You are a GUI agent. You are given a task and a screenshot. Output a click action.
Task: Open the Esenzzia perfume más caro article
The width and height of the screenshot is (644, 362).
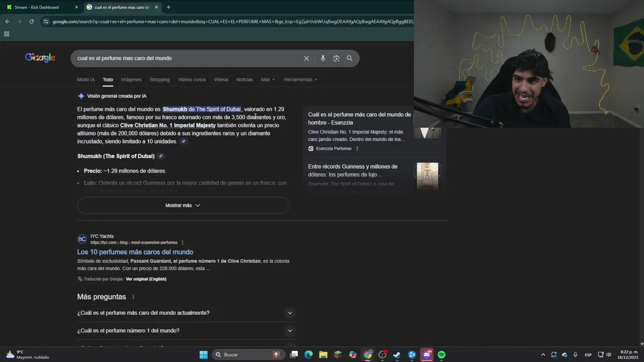tap(359, 119)
